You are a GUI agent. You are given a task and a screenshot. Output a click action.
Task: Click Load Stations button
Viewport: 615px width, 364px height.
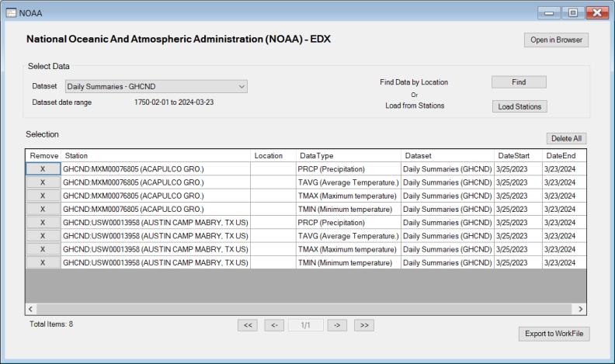519,106
